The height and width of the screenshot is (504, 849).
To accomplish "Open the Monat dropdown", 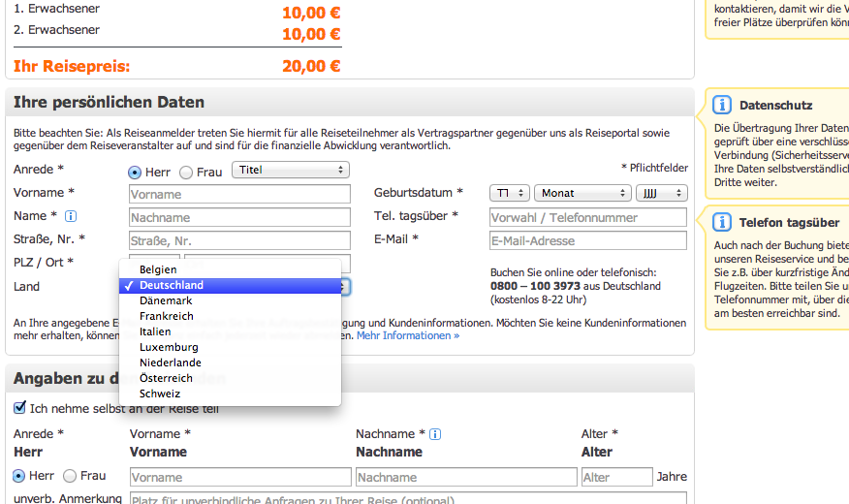I will (x=582, y=193).
